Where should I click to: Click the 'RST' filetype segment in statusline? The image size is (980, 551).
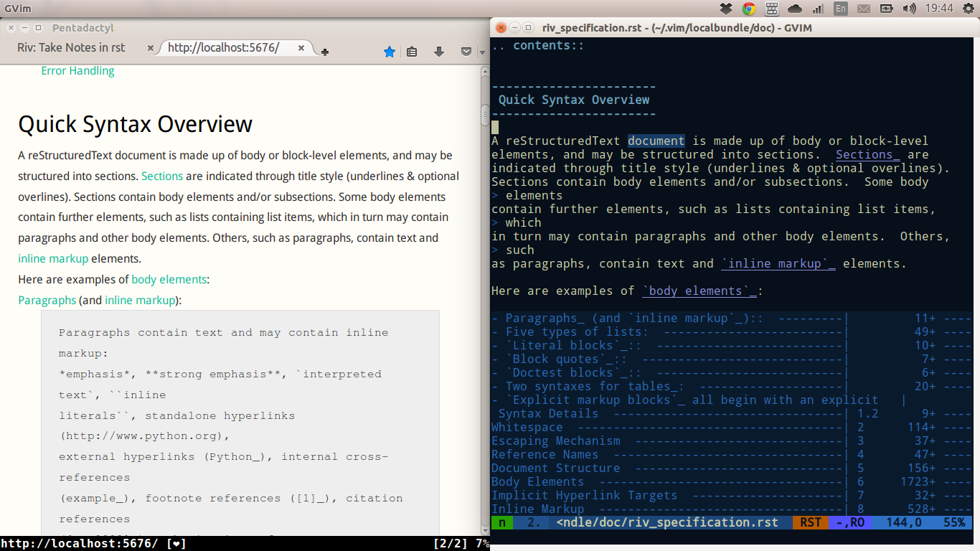pyautogui.click(x=811, y=522)
